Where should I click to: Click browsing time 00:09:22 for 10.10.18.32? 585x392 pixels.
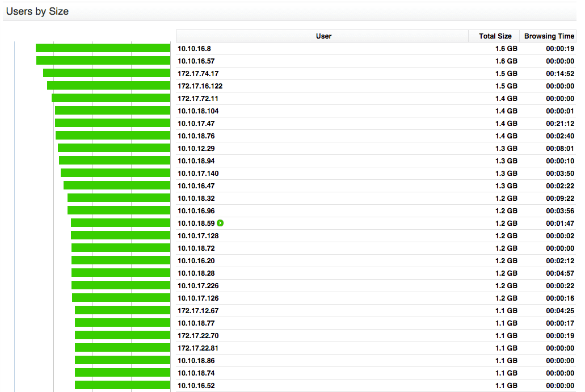pos(560,199)
